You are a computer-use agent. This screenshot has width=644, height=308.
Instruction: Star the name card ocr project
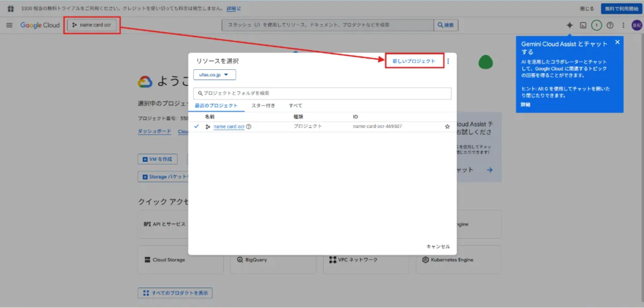tap(447, 127)
